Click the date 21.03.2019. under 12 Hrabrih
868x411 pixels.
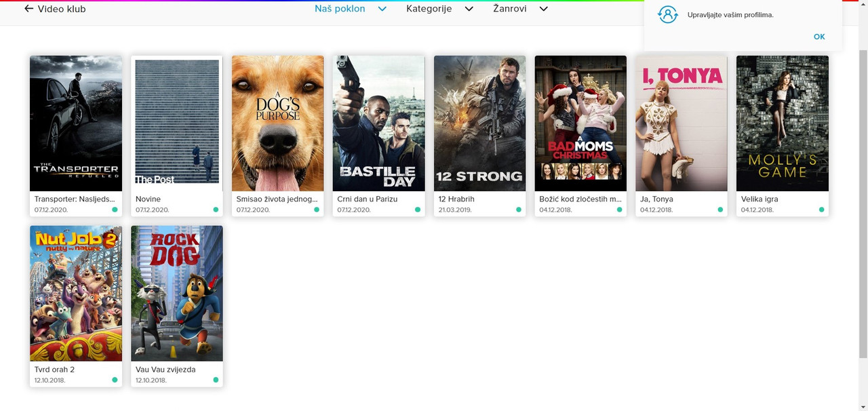(455, 210)
